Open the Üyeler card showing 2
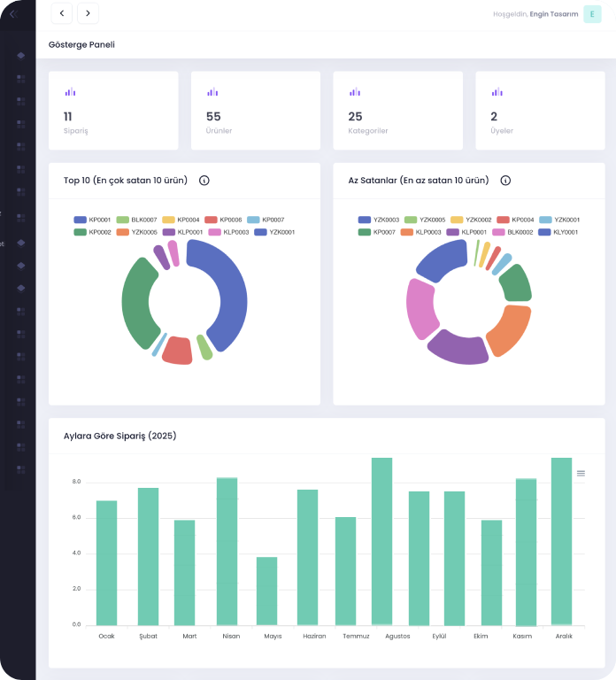616x680 pixels. click(x=540, y=111)
